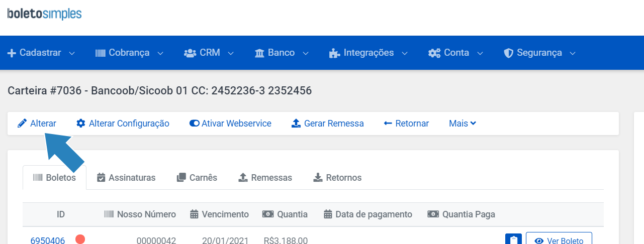This screenshot has width=644, height=244.
Task: Click the Alterar link
Action: point(37,123)
